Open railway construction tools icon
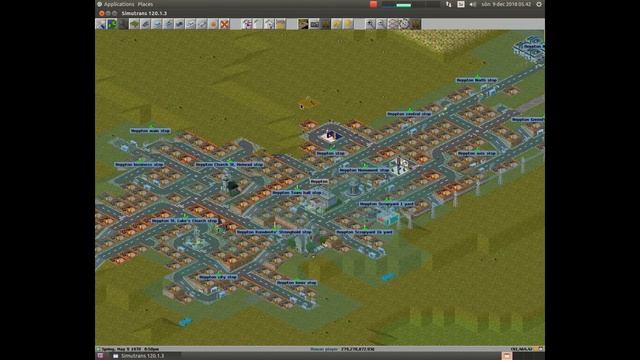Viewport: 640px width, 360px height. [x=146, y=24]
